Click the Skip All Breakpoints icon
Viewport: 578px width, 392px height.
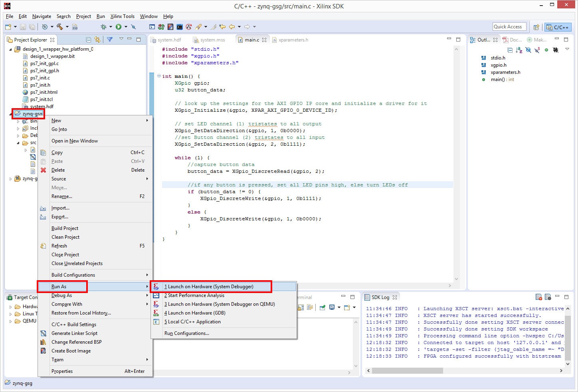coord(133,27)
